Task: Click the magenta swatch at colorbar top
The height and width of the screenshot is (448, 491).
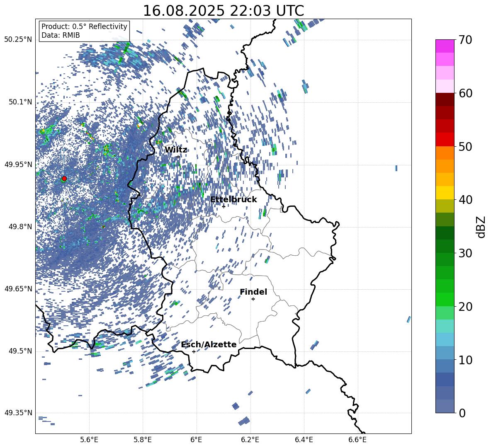Action: click(445, 46)
